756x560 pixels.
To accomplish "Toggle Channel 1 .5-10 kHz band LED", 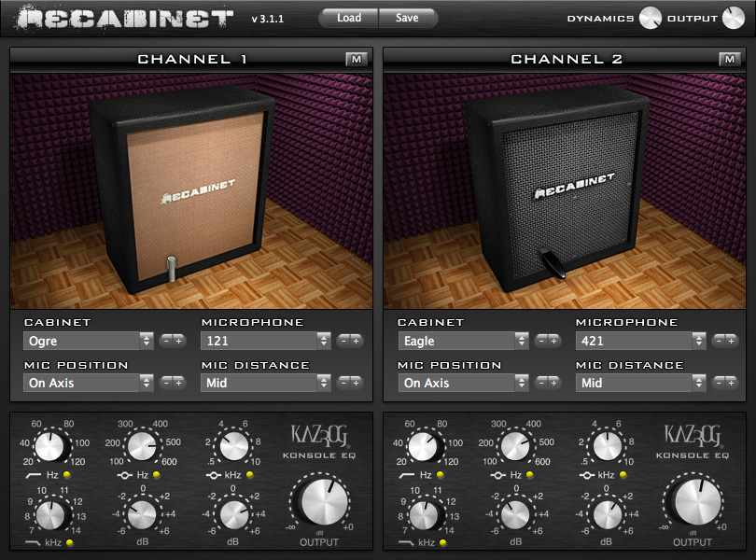I will pyautogui.click(x=250, y=475).
